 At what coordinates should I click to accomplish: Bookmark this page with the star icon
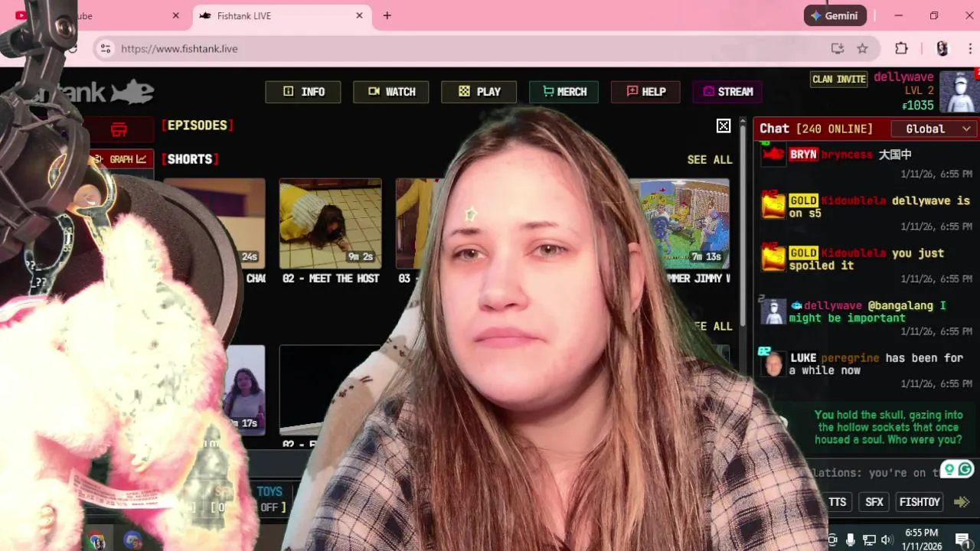862,48
